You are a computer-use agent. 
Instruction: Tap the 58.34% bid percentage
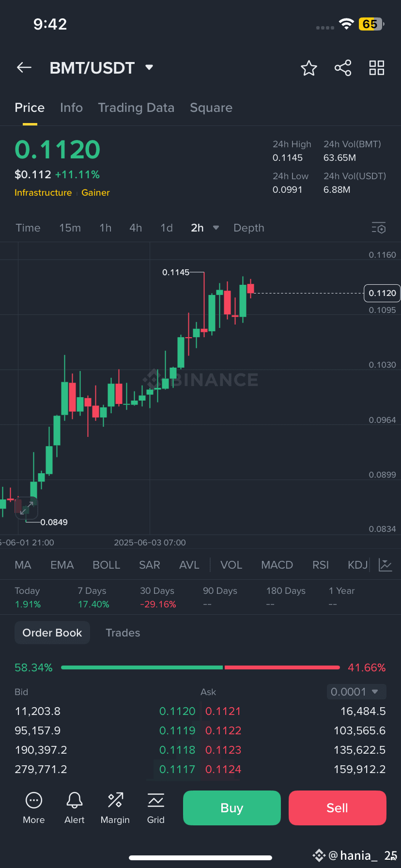tap(33, 667)
